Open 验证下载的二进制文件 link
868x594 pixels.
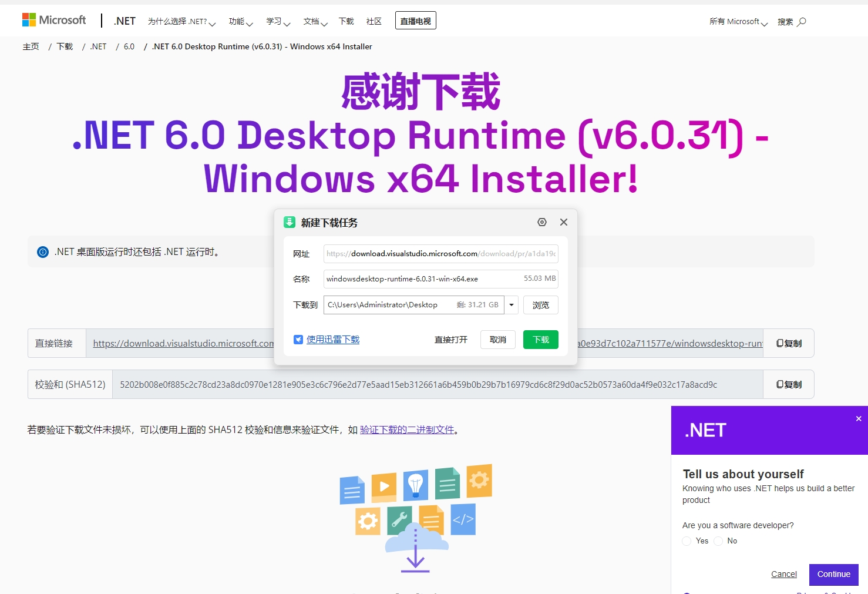coord(407,430)
